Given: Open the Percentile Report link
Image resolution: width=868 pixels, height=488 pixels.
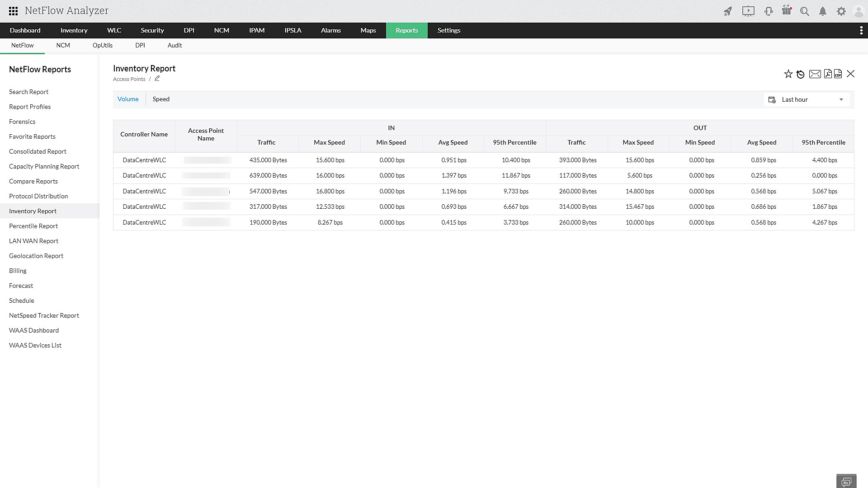Looking at the screenshot, I should click(33, 226).
